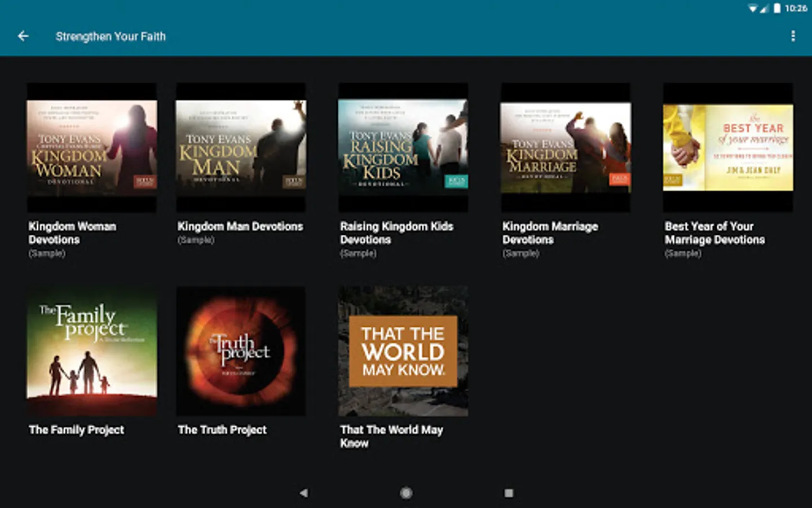
Task: Select 'Best Year of Your Marriage Devotions' title
Action: [x=714, y=233]
